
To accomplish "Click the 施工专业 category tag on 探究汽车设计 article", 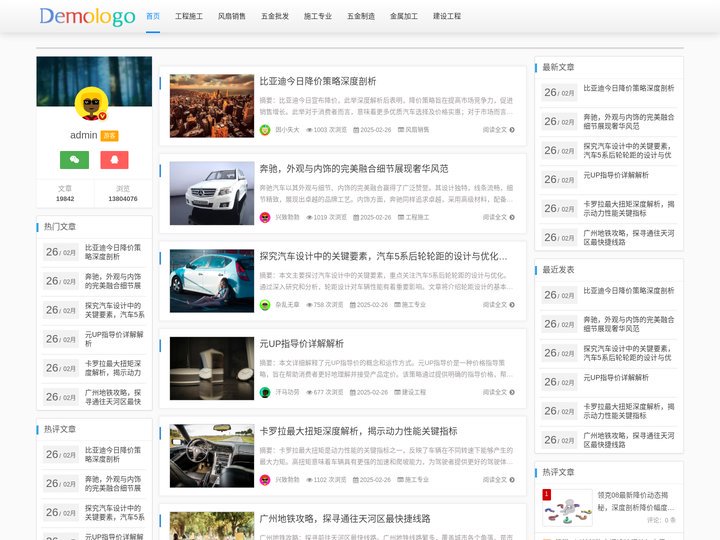I will [414, 305].
